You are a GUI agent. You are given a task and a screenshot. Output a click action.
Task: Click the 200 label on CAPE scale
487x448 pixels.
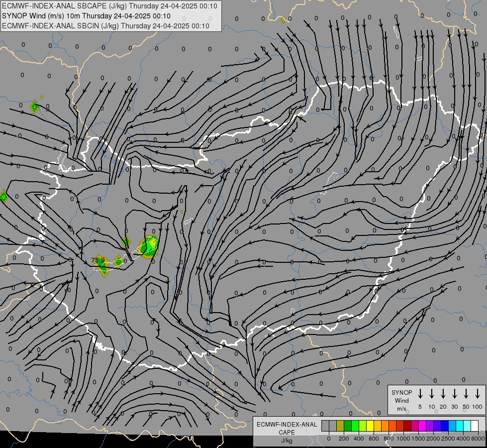344,439
